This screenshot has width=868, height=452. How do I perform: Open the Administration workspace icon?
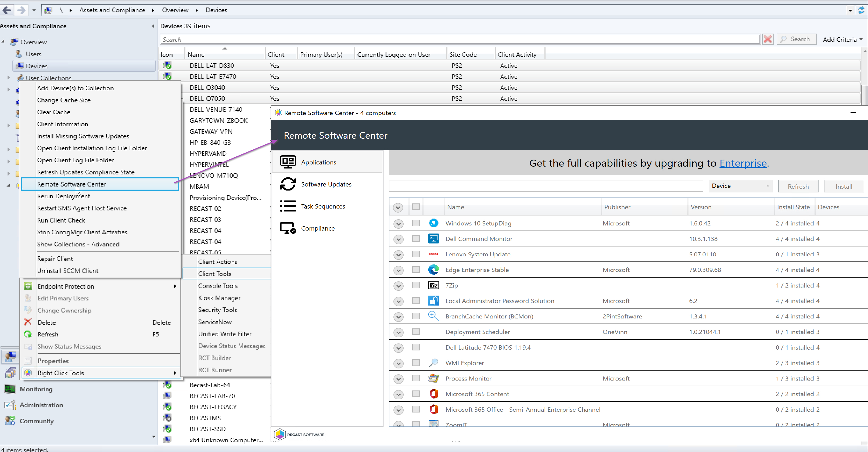point(10,405)
